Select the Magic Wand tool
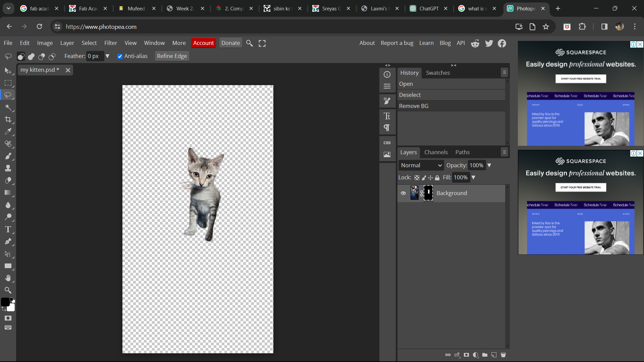The height and width of the screenshot is (362, 644). point(8,107)
